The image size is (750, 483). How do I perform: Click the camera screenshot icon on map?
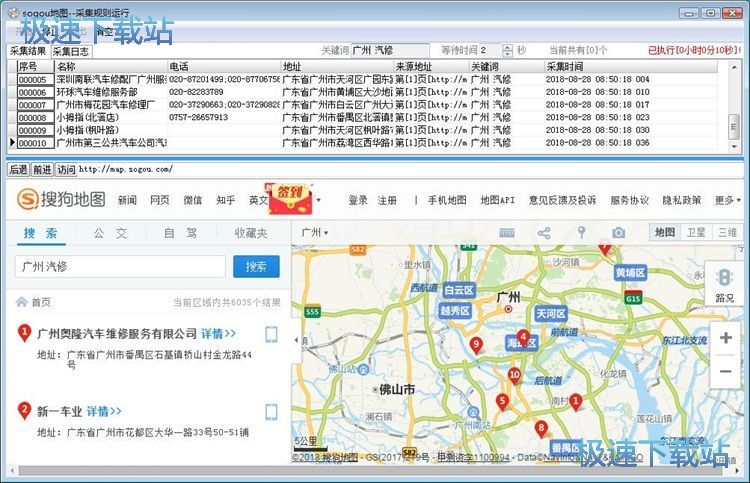click(619, 232)
